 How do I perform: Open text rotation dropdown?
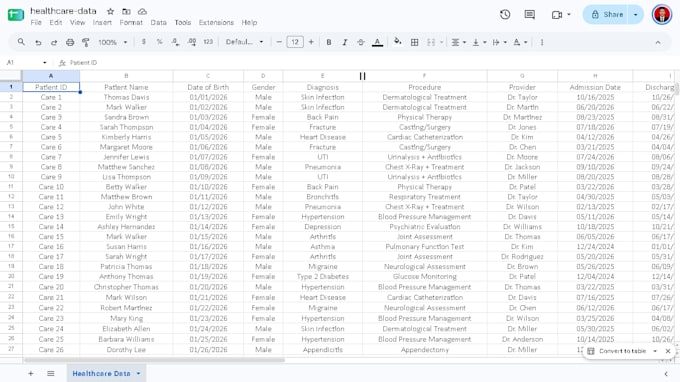tap(520, 42)
